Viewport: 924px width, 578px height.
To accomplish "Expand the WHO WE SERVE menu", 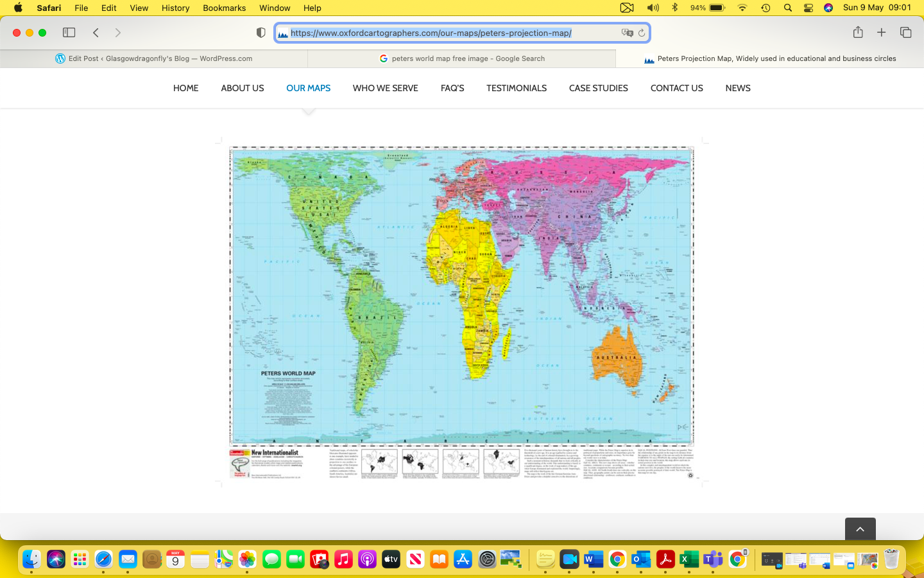I will click(385, 88).
